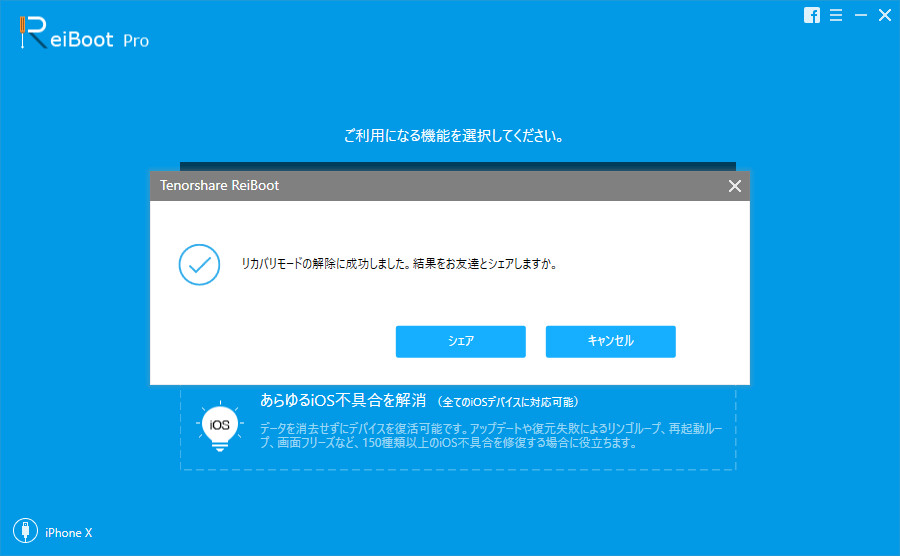Click the iPhone device connection icon
900x556 pixels.
click(25, 531)
